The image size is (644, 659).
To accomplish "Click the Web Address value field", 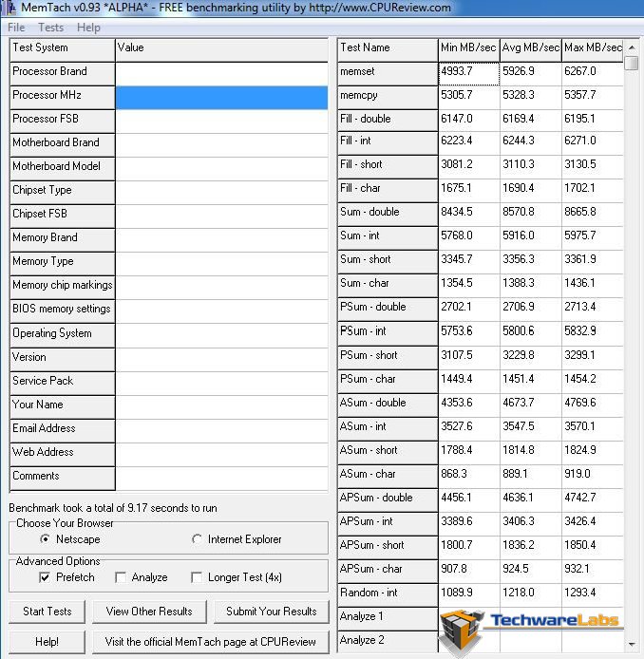I will (221, 454).
